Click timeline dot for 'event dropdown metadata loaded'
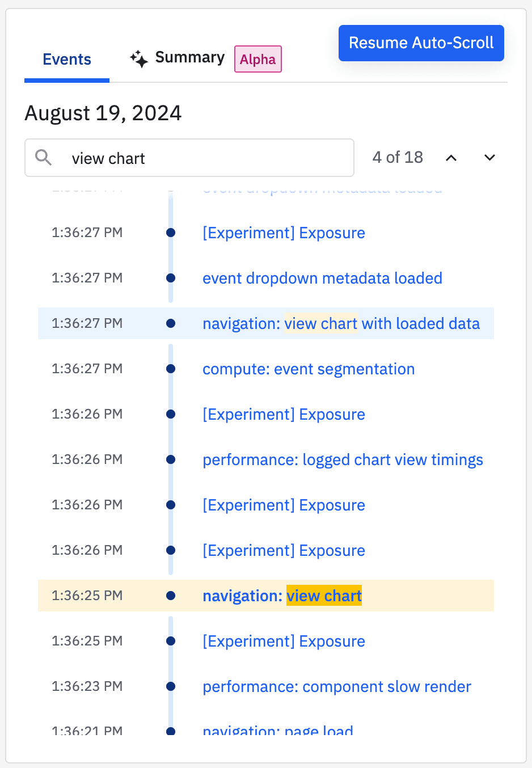Image resolution: width=532 pixels, height=768 pixels. pos(171,278)
